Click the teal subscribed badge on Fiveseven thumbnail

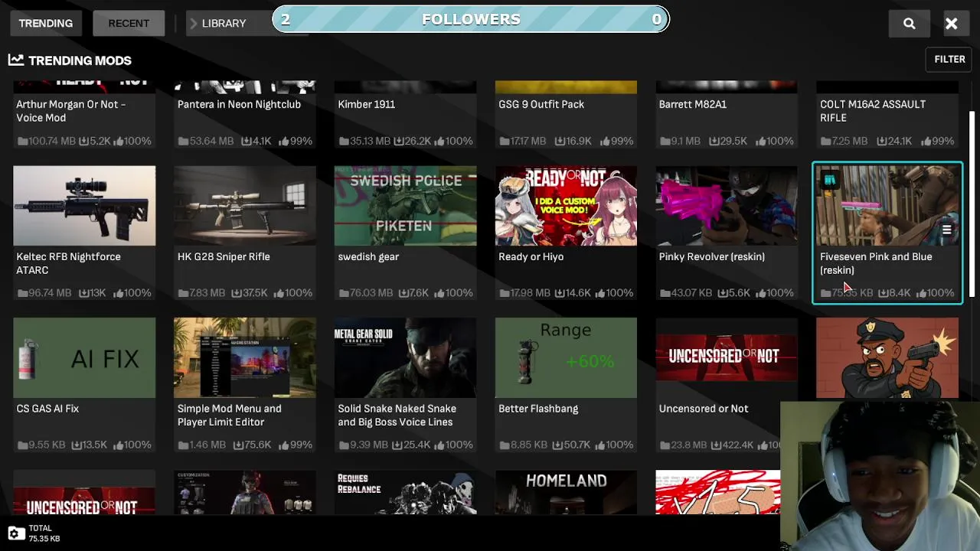pos(829,181)
